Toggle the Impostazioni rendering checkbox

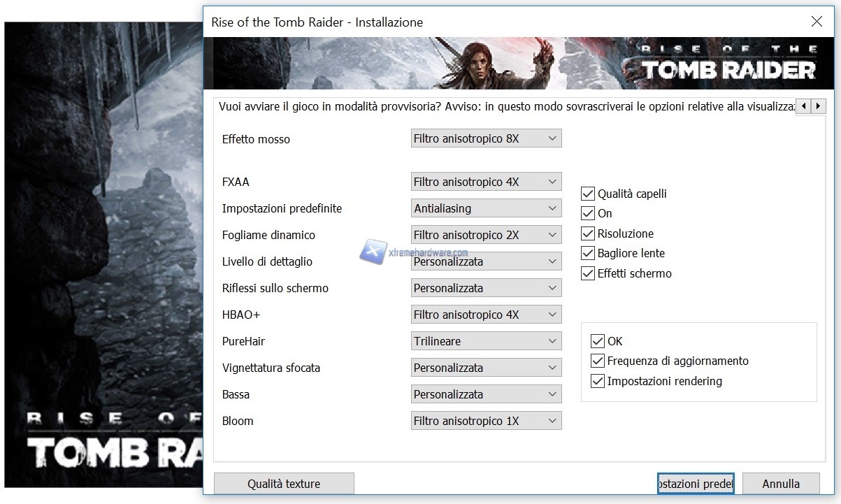(598, 382)
